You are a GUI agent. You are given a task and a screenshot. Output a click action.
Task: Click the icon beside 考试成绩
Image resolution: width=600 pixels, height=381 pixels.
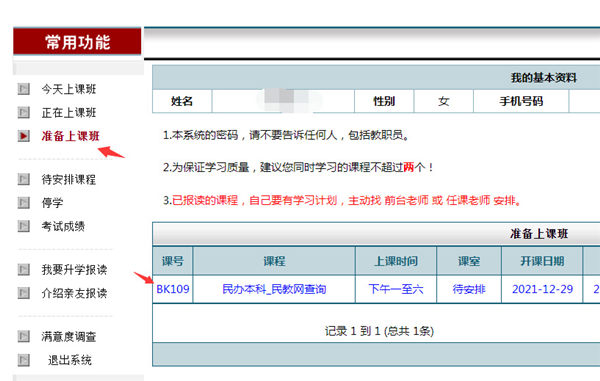[x=24, y=226]
